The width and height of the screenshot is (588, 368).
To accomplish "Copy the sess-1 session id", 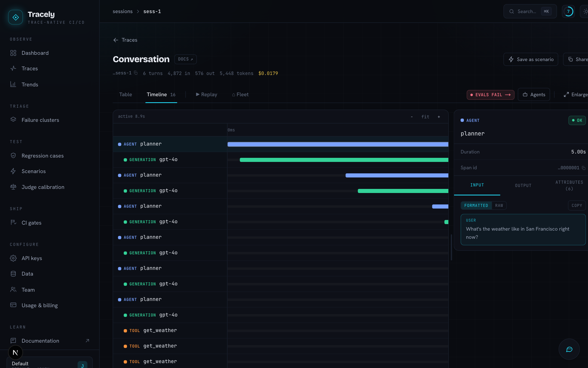I will (x=136, y=73).
